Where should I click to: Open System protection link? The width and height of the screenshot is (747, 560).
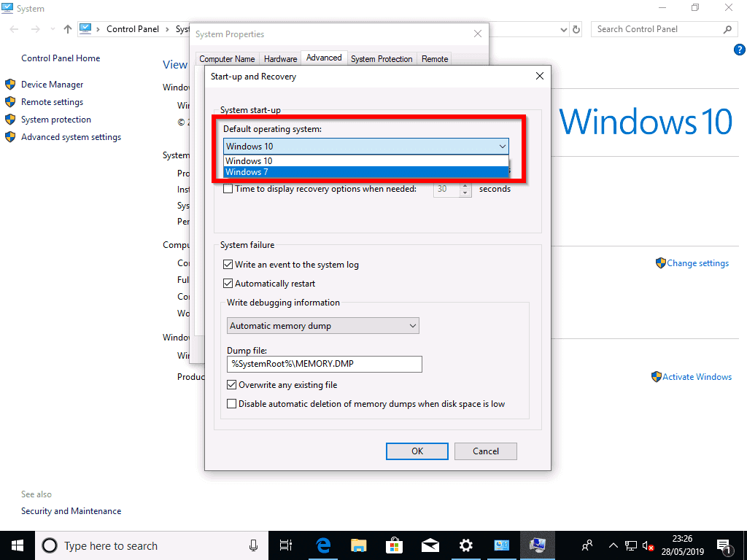[x=55, y=120]
